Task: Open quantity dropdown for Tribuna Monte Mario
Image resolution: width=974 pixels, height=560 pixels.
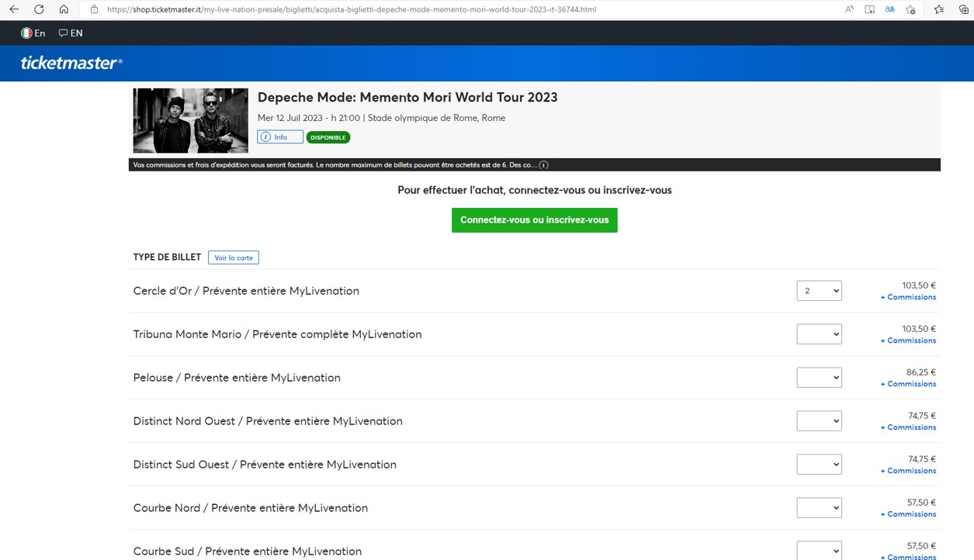Action: (819, 334)
